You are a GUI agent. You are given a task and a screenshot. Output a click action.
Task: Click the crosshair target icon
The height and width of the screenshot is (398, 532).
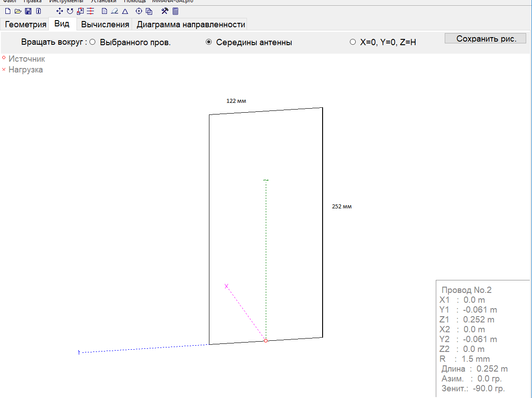click(139, 11)
